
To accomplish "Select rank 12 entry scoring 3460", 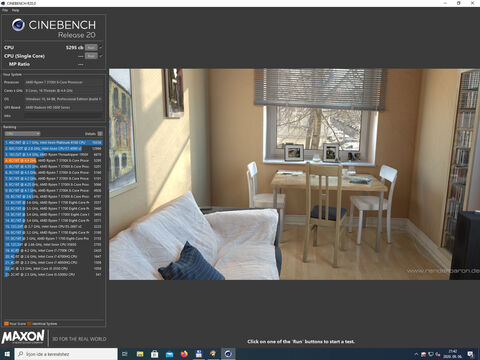I will (53, 209).
